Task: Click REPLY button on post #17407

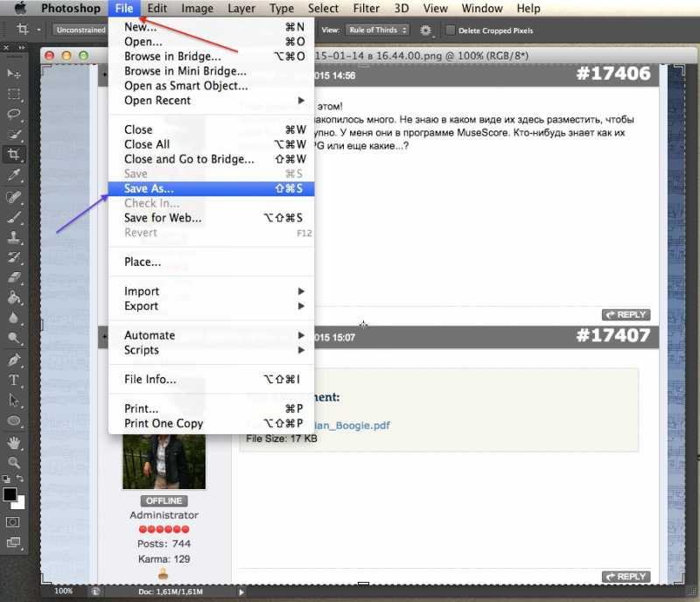Action: pyautogui.click(x=626, y=577)
